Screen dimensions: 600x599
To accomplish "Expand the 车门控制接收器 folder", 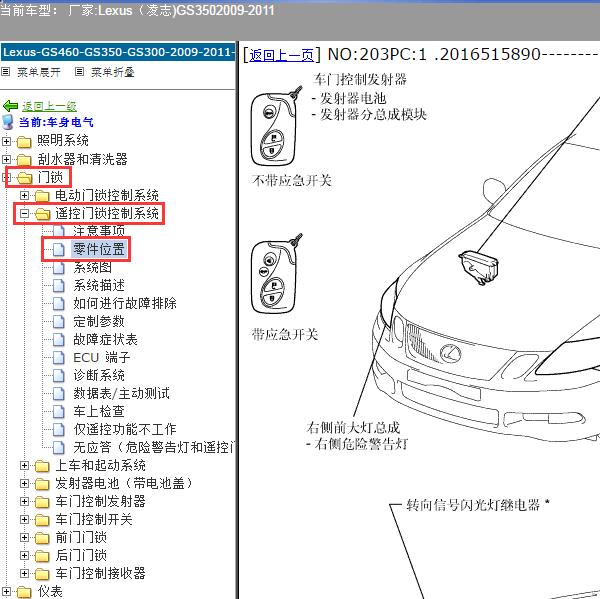I will [24, 573].
